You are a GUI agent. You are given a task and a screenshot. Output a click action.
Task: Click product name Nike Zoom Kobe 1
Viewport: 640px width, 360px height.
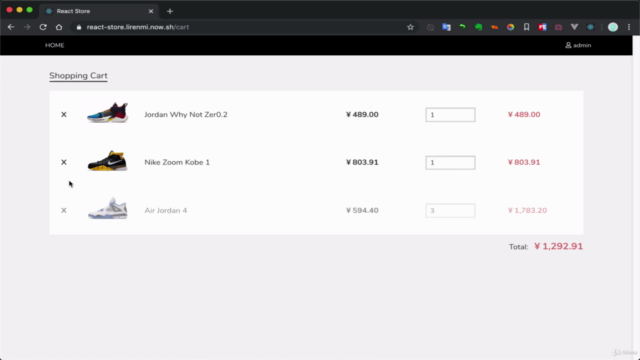click(x=177, y=162)
